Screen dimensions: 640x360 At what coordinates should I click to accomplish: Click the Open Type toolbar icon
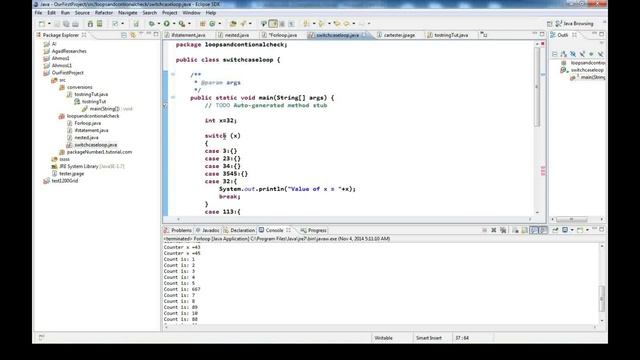[x=233, y=24]
